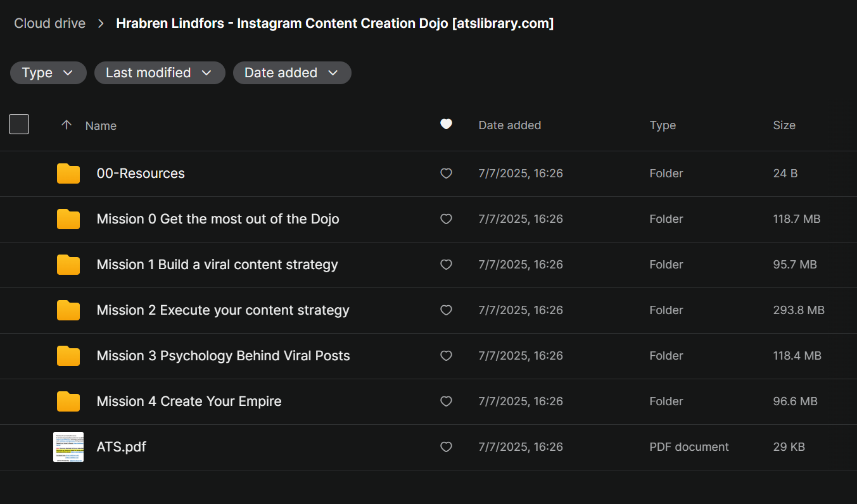Click the 'PDF document' type cell
Viewport: 857px width, 504px height.
689,447
